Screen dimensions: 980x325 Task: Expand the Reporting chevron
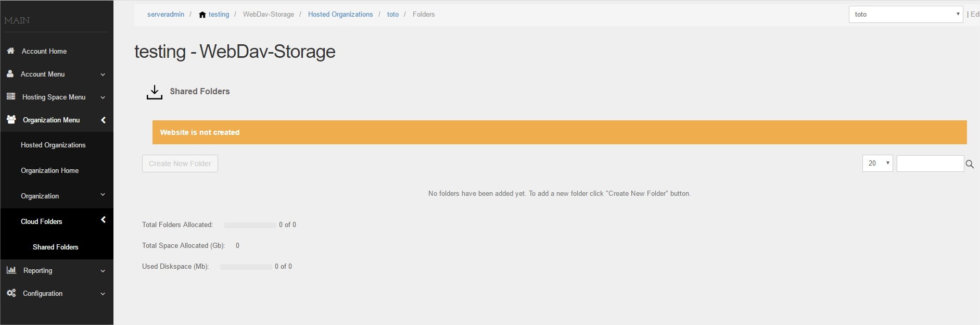click(x=103, y=271)
